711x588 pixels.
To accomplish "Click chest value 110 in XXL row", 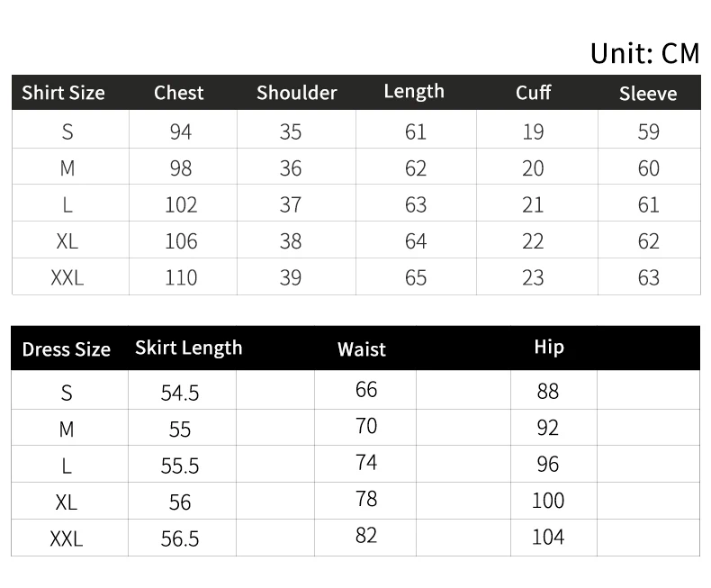I will 181,277.
